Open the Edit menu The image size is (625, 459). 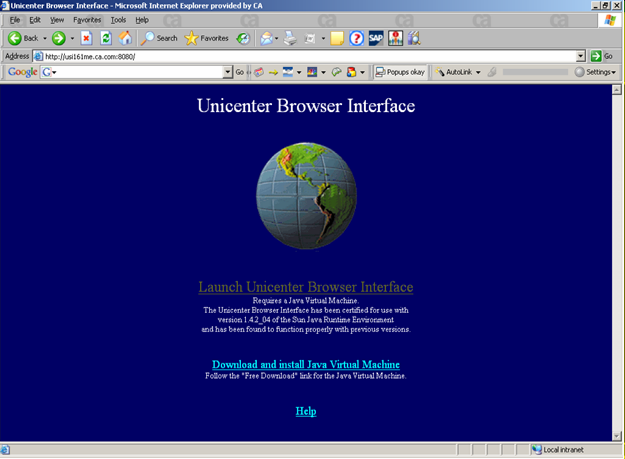tap(35, 20)
